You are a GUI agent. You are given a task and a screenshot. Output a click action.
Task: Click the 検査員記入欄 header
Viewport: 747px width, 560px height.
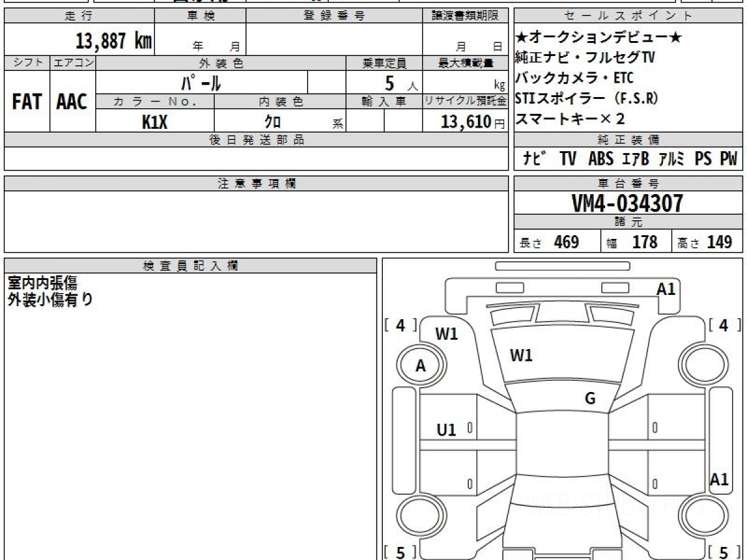[x=190, y=265]
